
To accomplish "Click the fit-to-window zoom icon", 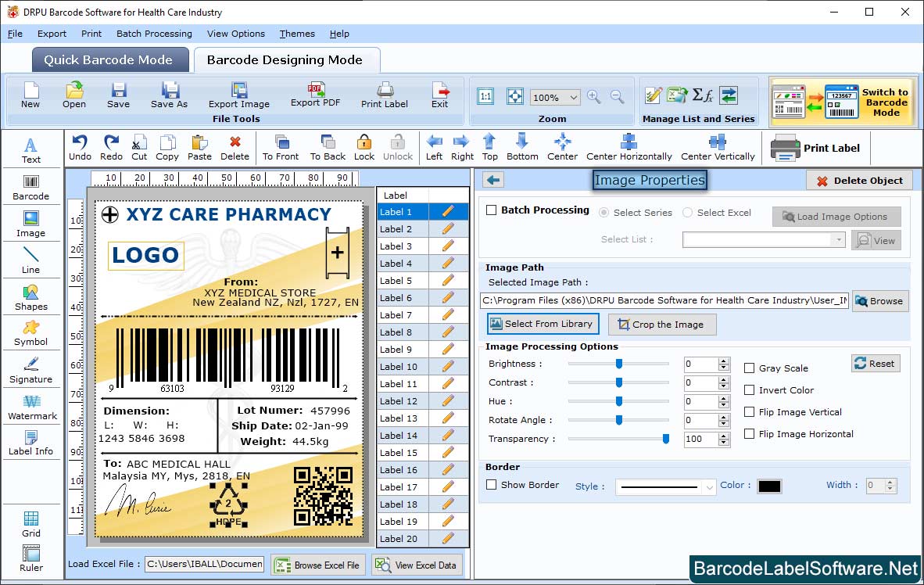I will pos(515,96).
